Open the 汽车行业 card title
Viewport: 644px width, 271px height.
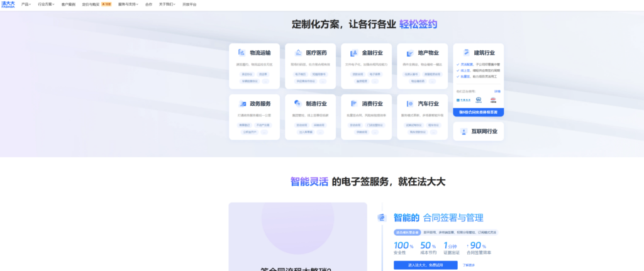coord(428,104)
